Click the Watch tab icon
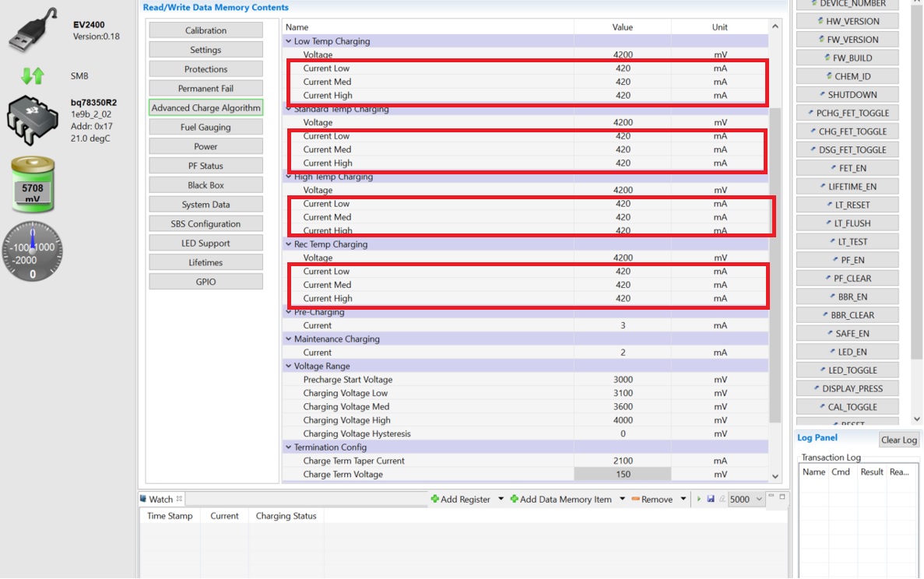924x579 pixels. (143, 499)
